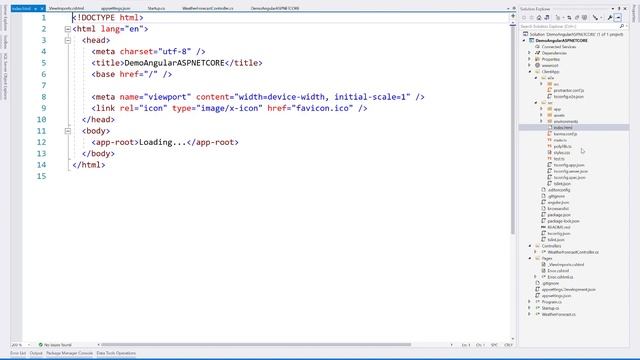Switch to the Startup.cs tab

coord(156,8)
